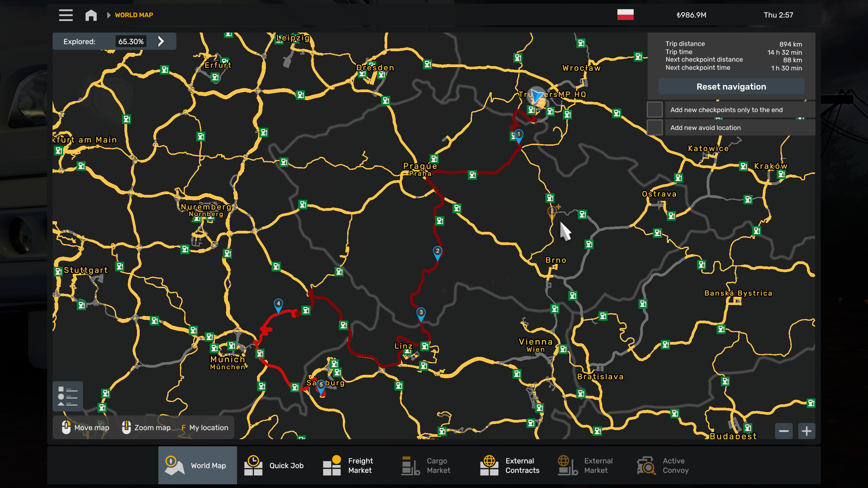Zoom out with the minus button
This screenshot has height=488, width=868.
[x=784, y=431]
